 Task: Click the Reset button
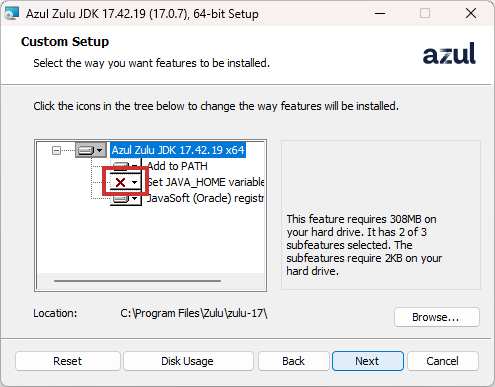[x=68, y=361]
